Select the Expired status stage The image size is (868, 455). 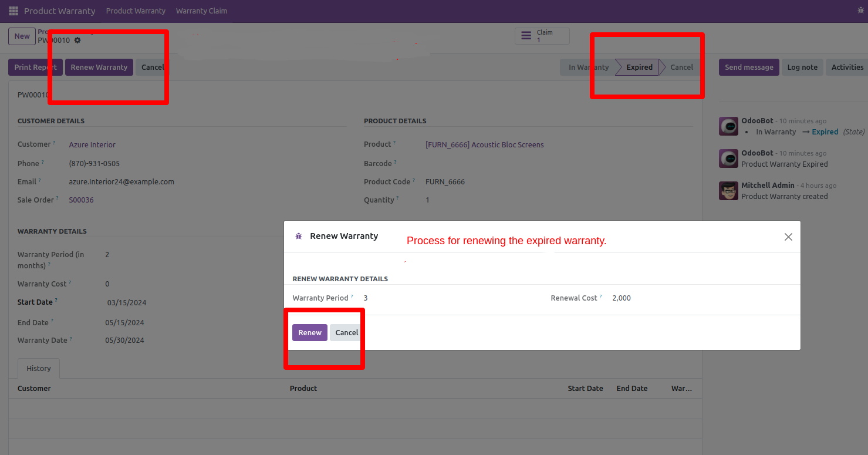tap(639, 68)
